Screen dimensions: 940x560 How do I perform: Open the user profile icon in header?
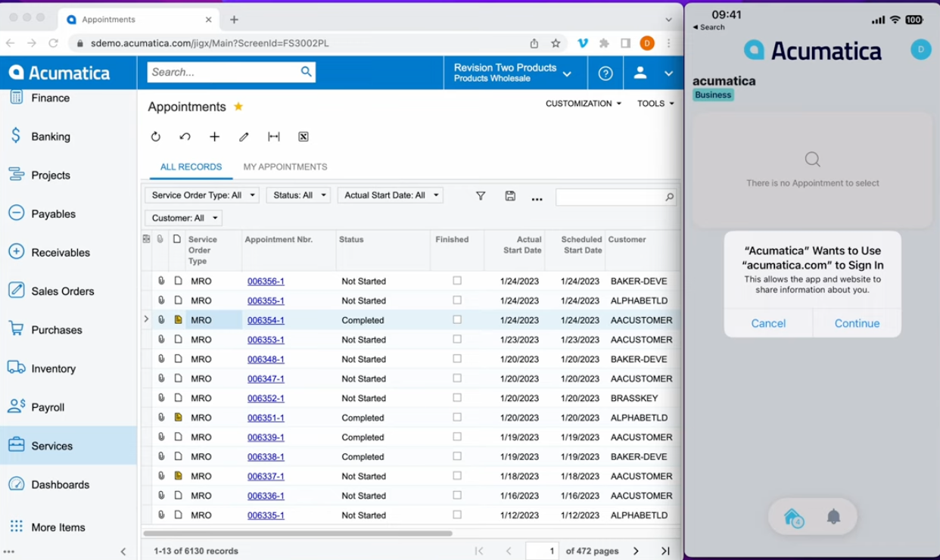coord(640,73)
